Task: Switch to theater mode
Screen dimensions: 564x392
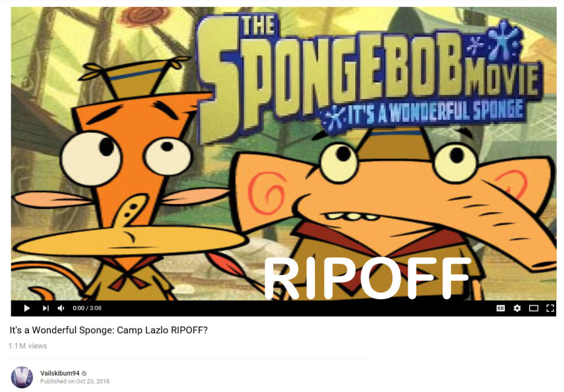Action: tap(534, 308)
